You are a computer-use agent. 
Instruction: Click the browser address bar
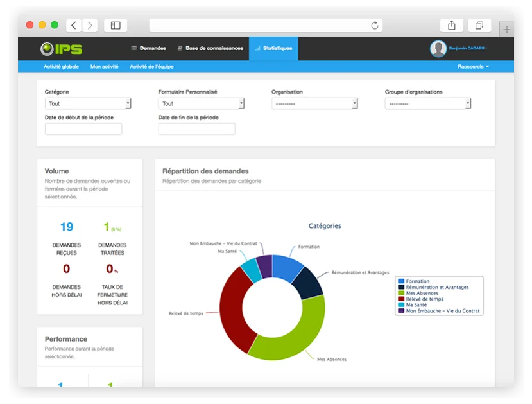266,26
